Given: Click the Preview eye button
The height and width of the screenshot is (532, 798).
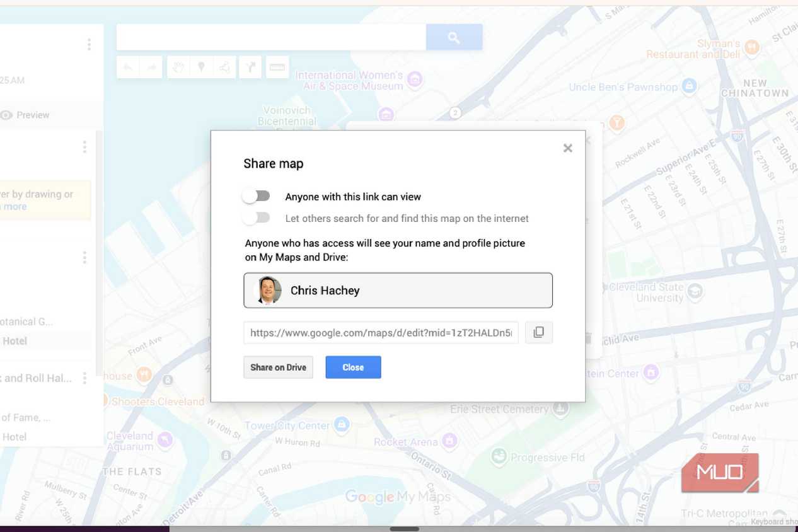Looking at the screenshot, I should pyautogui.click(x=25, y=115).
